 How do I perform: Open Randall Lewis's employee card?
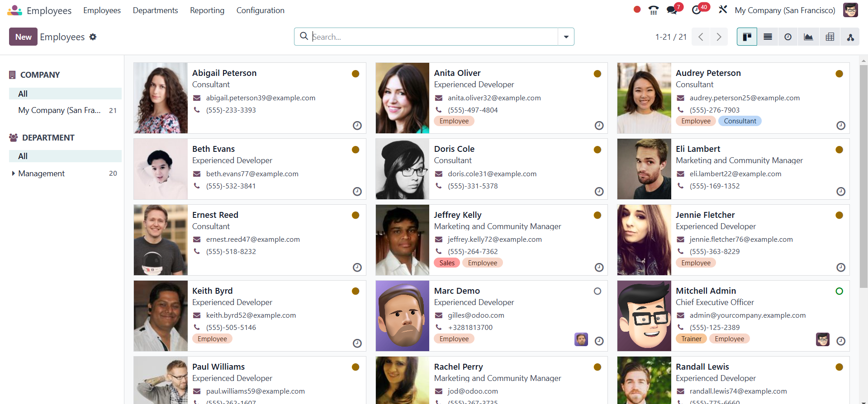[733, 380]
